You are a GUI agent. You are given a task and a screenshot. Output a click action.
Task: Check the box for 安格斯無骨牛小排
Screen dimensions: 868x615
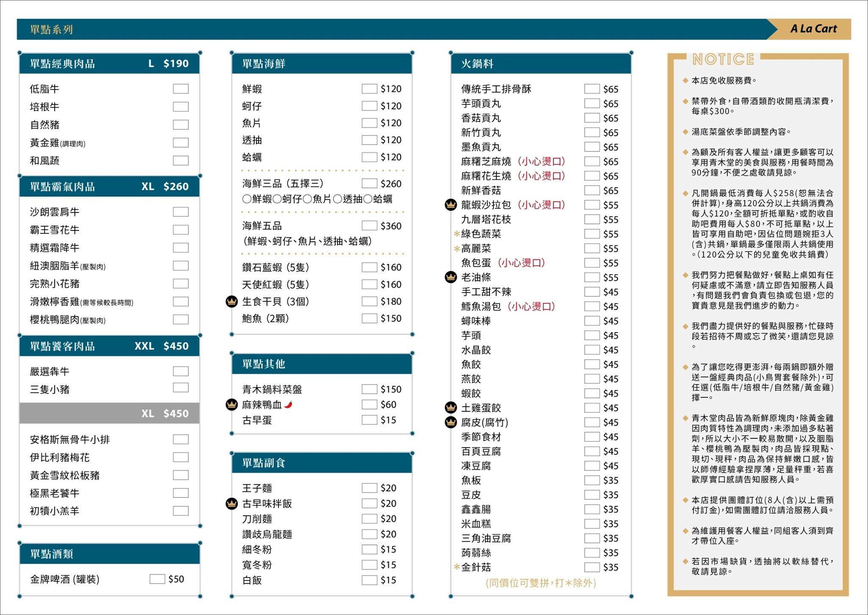[x=181, y=439]
